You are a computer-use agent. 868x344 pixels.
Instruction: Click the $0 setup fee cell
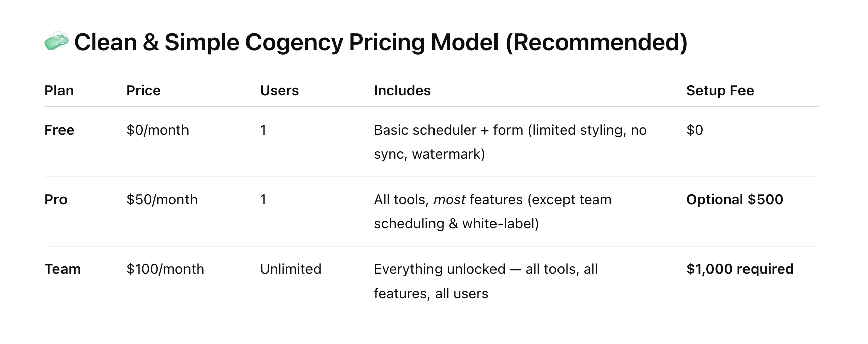pyautogui.click(x=694, y=130)
